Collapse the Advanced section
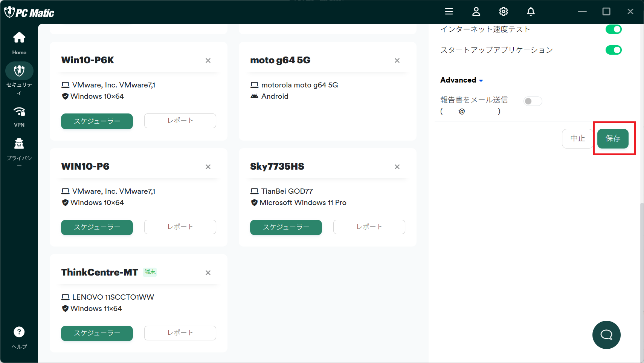Screen dimensions: 644x363 pos(462,80)
